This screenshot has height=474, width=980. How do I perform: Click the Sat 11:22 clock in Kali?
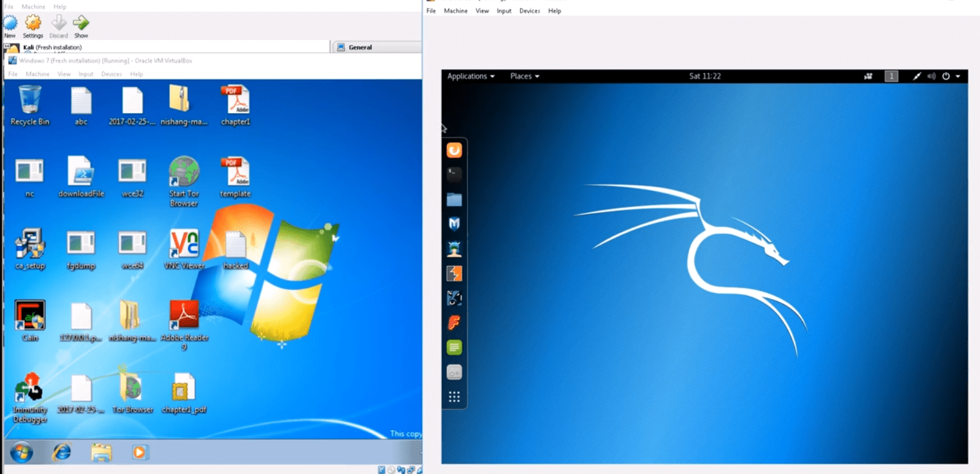[704, 76]
